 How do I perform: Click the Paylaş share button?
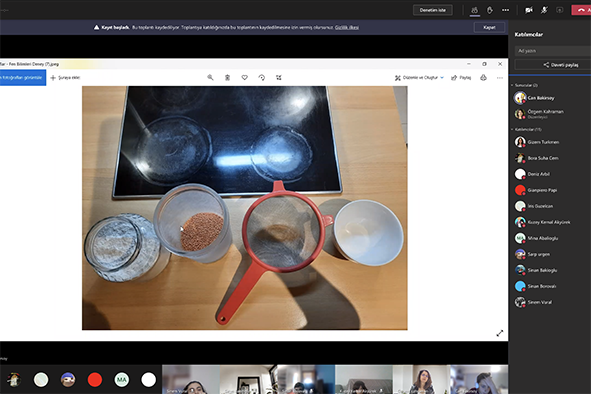coord(461,78)
